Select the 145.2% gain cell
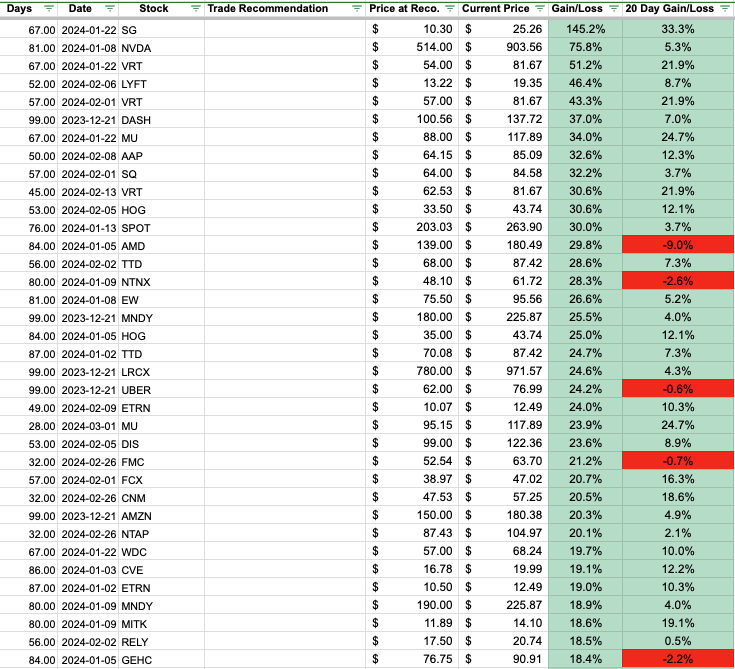Viewport: 735px width, 669px height. (585, 29)
